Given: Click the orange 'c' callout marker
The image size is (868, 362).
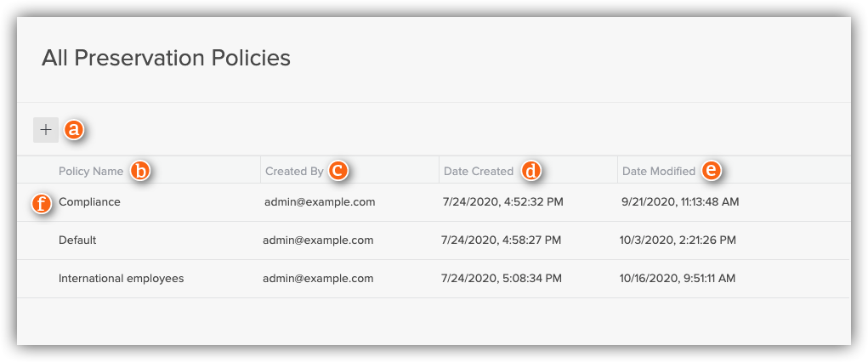Looking at the screenshot, I should click(x=338, y=171).
